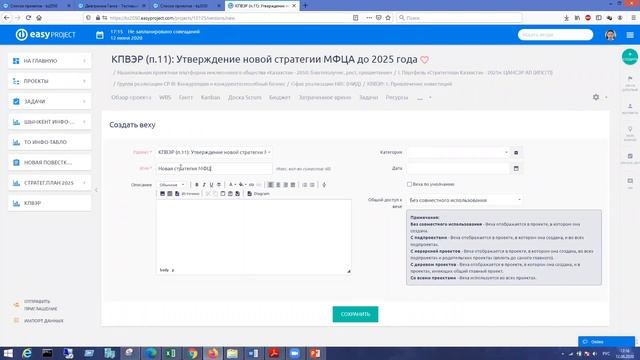
Task: Click the center align icon in the editor
Action: 278,185
